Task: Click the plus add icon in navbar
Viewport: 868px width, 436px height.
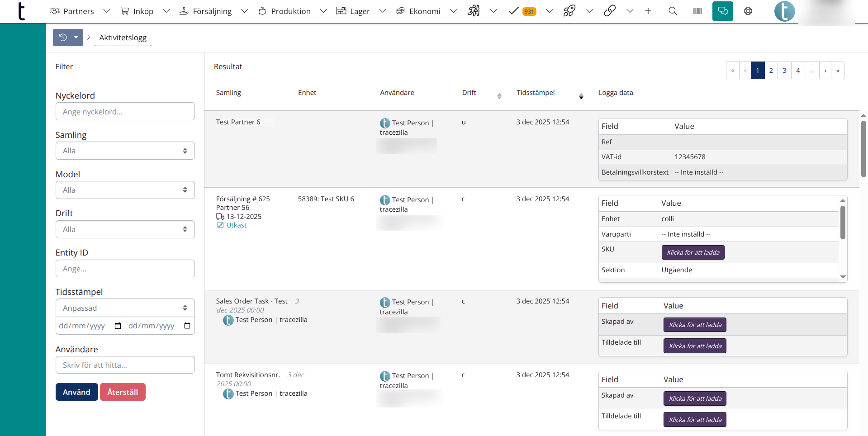Action: click(x=648, y=11)
